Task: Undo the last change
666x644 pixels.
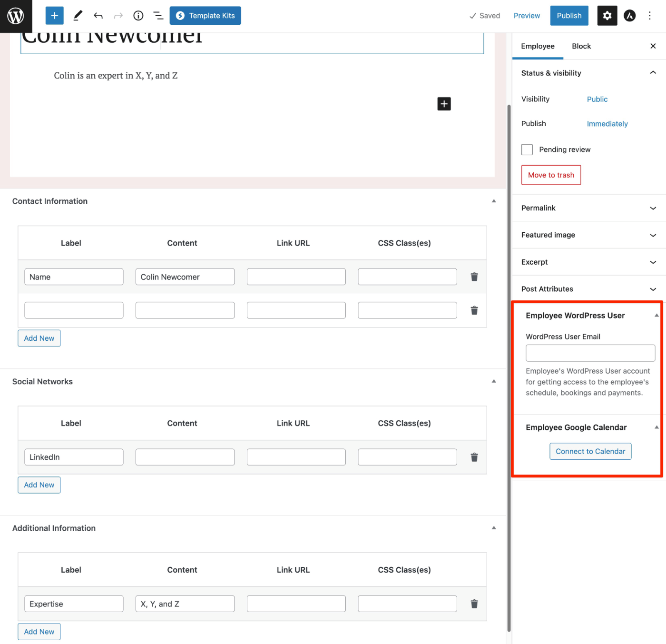Action: point(98,16)
